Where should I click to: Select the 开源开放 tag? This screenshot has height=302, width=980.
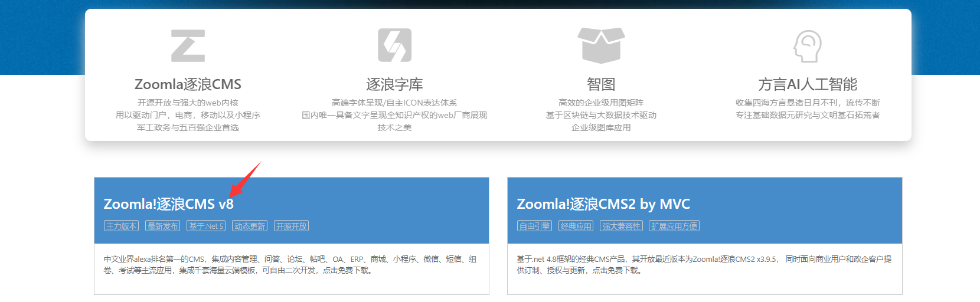pyautogui.click(x=292, y=226)
